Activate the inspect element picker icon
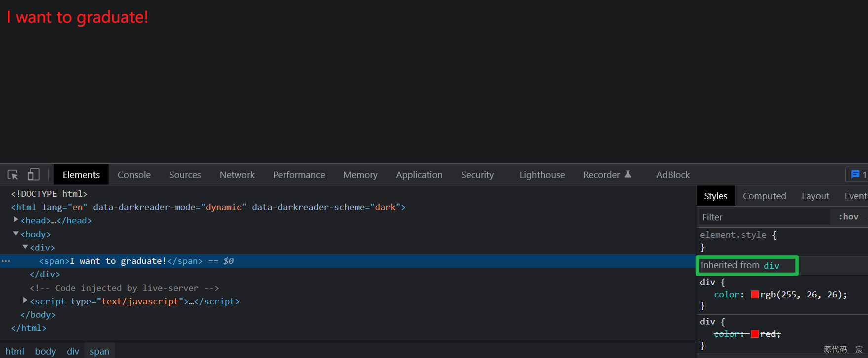Screen dimensions: 868x358 pyautogui.click(x=13, y=175)
